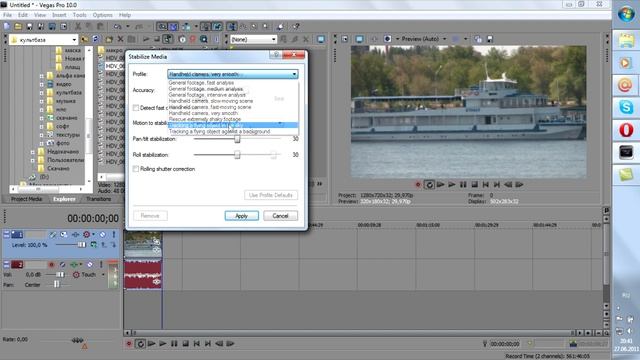
Task: Open the Options menu
Action: click(x=102, y=15)
